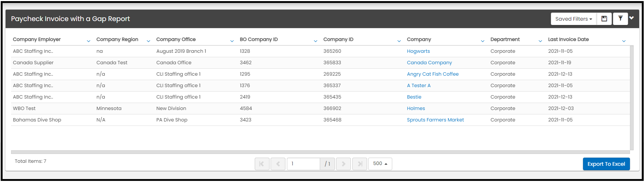Open the A Tester A link
Image resolution: width=644 pixels, height=182 pixels.
click(x=418, y=86)
